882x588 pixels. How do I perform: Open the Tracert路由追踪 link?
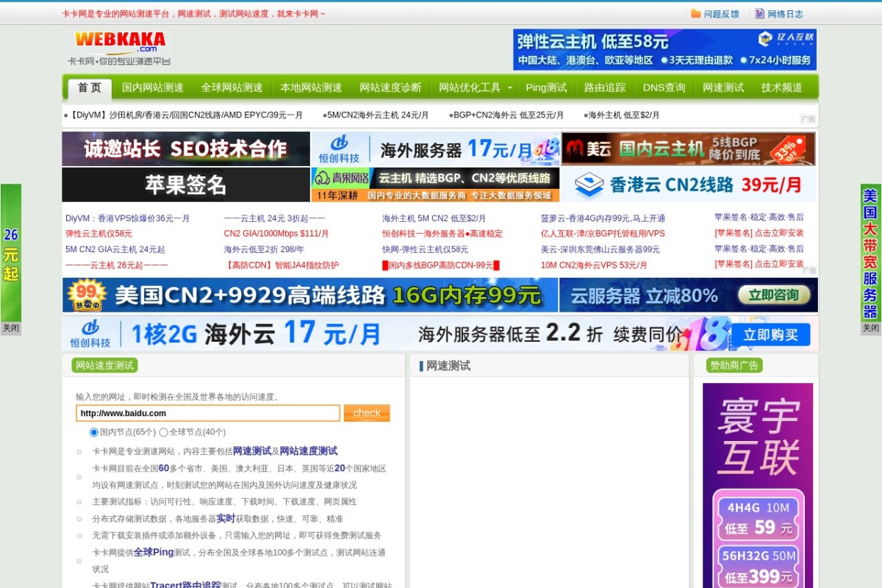[185, 585]
